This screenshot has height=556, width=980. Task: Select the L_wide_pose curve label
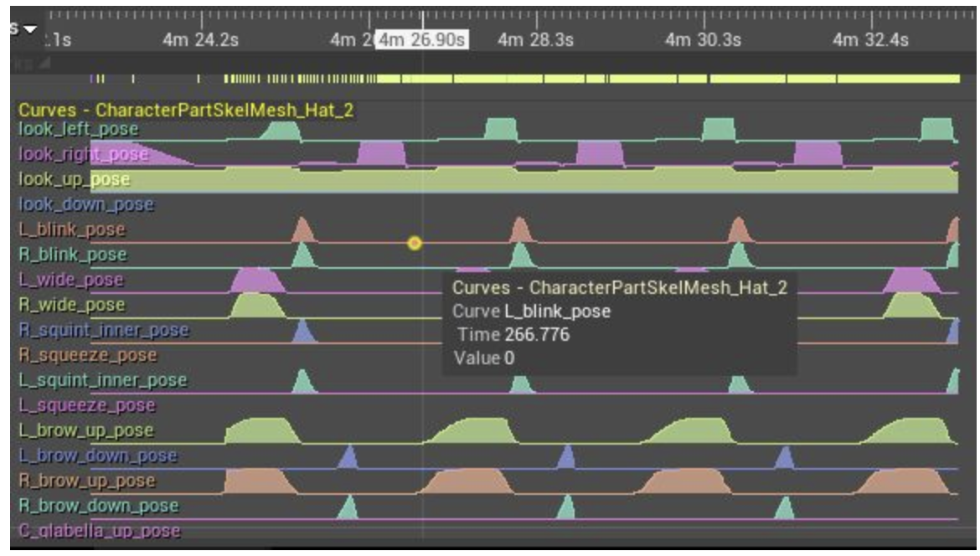coord(70,280)
